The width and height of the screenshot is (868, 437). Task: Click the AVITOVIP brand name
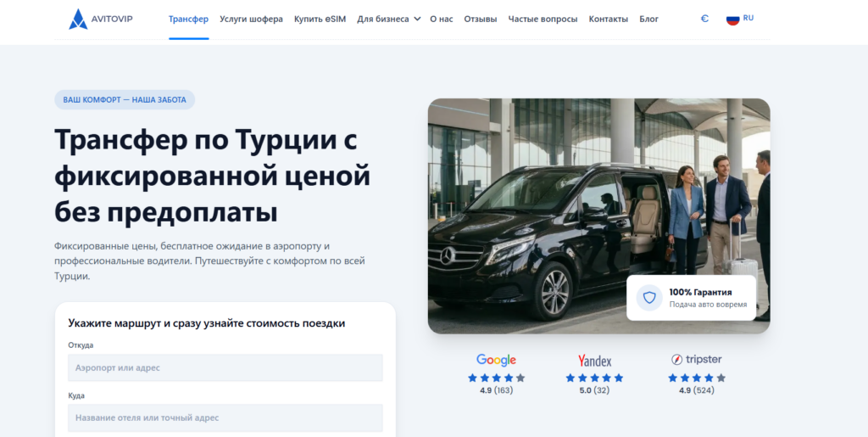[114, 19]
